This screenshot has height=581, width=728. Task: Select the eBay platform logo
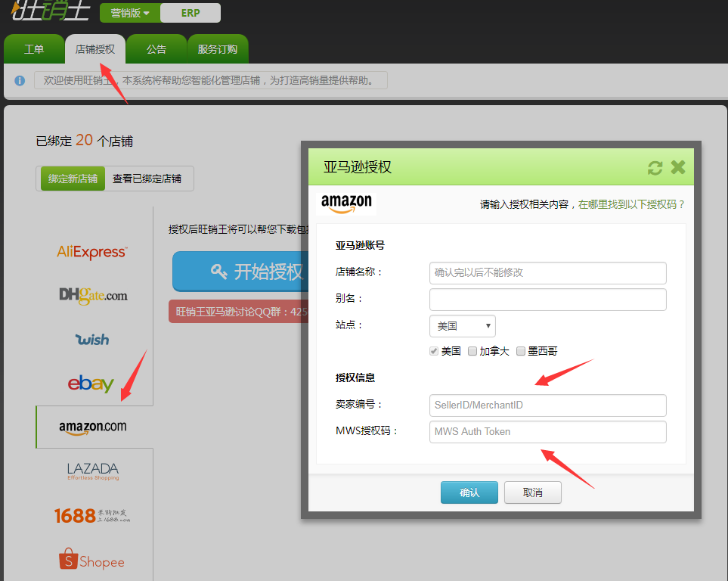click(x=91, y=384)
